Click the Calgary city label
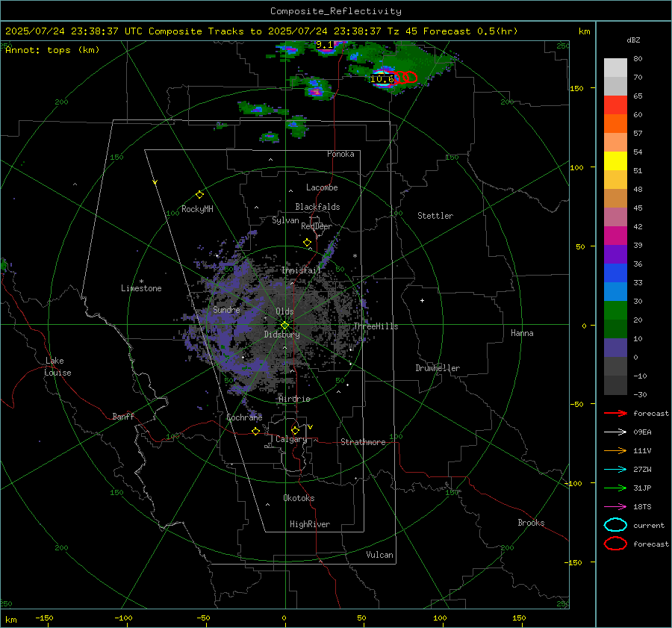This screenshot has width=672, height=628. click(x=291, y=439)
